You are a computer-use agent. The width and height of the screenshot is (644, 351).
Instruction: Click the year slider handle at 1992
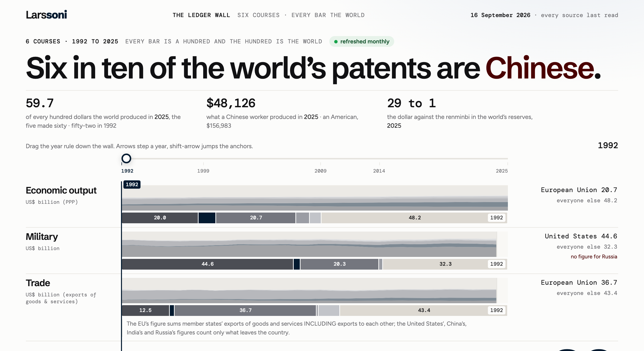[x=126, y=158]
